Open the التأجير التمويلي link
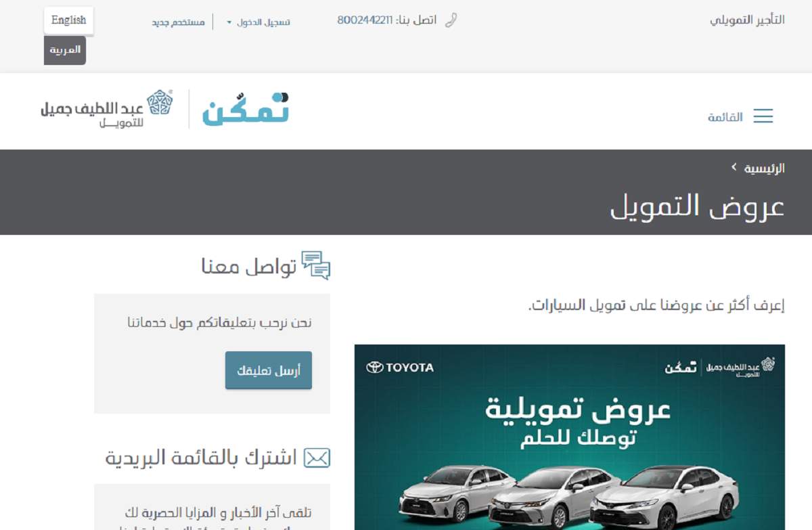Image resolution: width=812 pixels, height=530 pixels. point(747,20)
